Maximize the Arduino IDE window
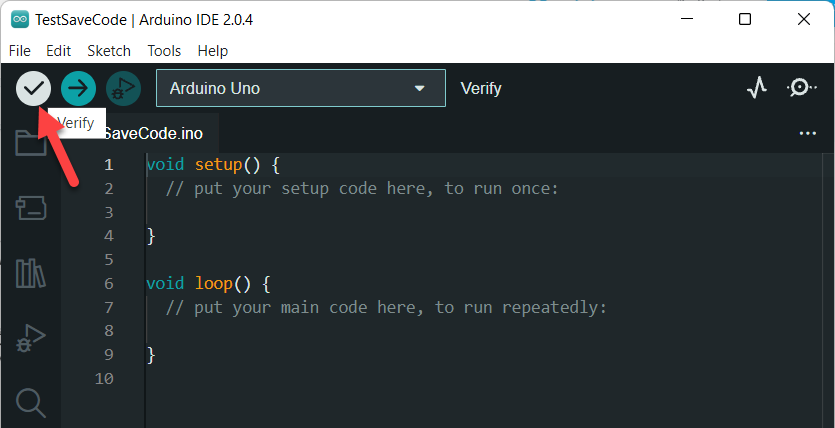Image resolution: width=835 pixels, height=428 pixels. 745,19
